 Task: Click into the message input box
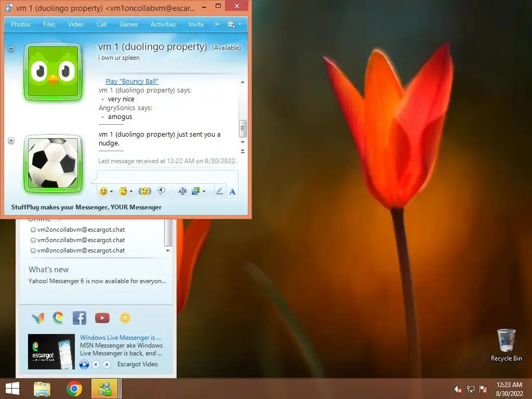pyautogui.click(x=168, y=177)
